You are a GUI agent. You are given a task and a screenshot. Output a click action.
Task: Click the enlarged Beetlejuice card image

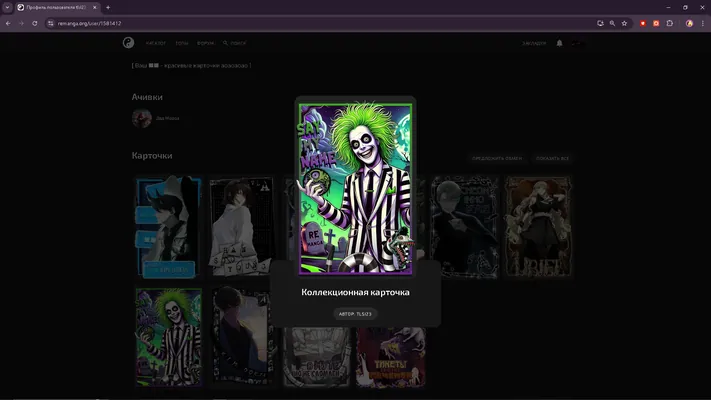[x=356, y=189]
